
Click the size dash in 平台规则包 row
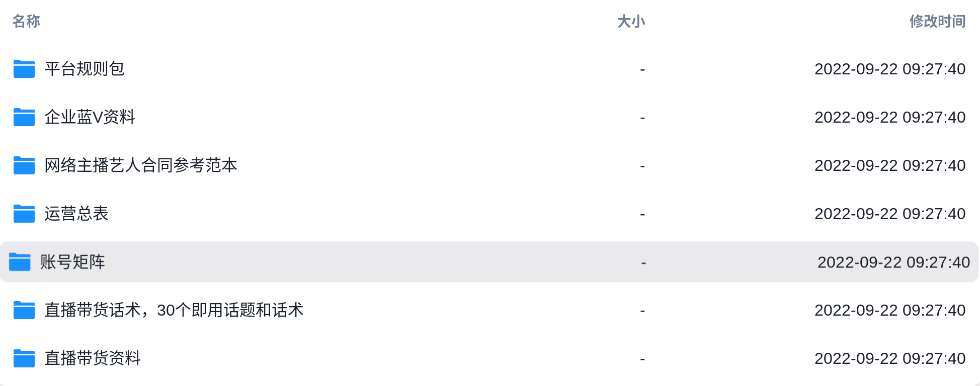click(x=642, y=69)
